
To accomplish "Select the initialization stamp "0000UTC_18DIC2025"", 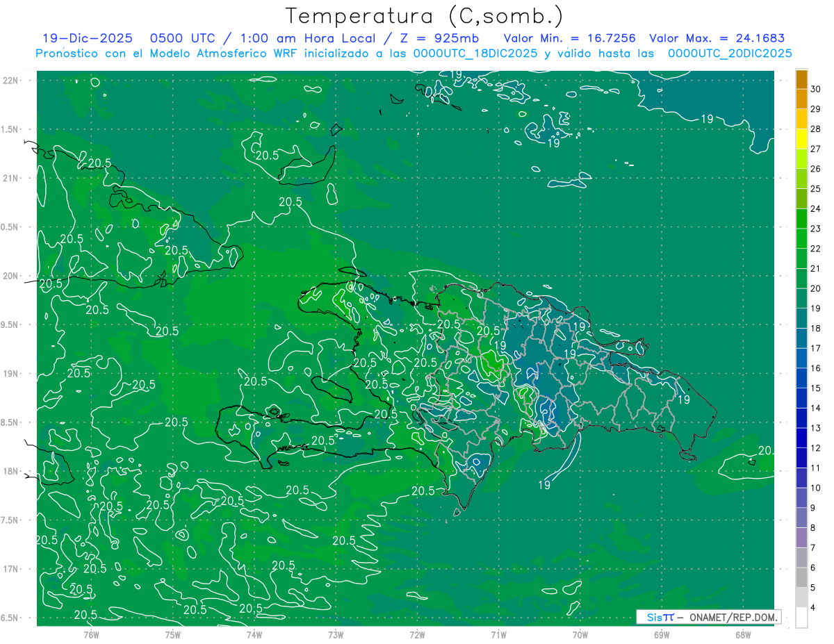I will pyautogui.click(x=475, y=53).
